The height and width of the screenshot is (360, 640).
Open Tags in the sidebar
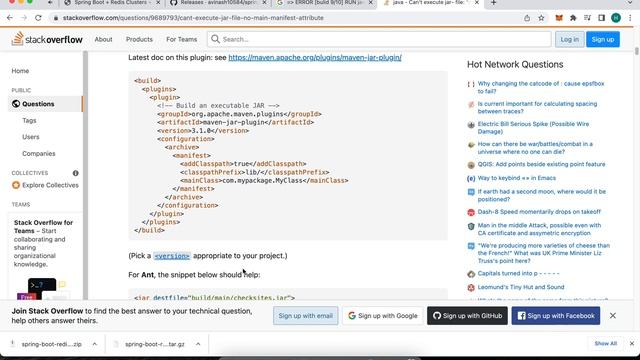coord(29,120)
